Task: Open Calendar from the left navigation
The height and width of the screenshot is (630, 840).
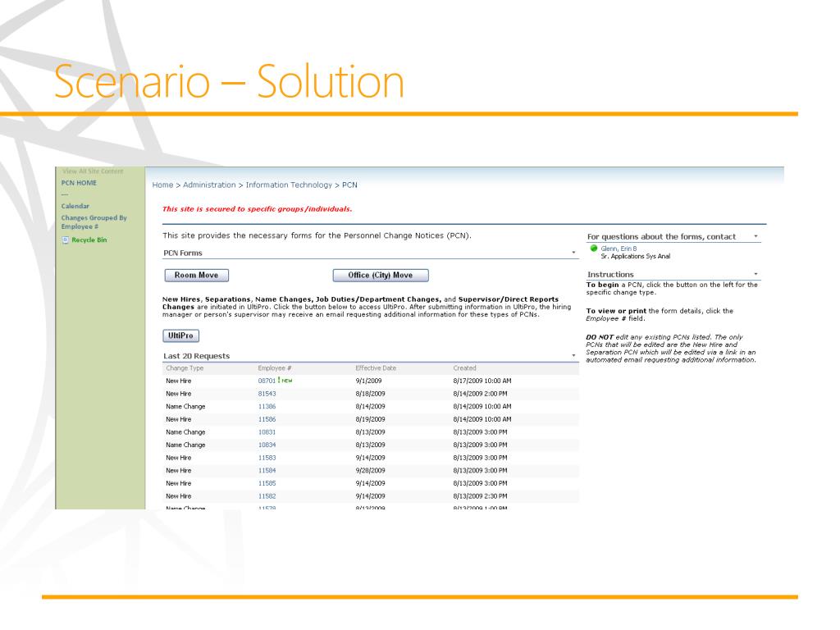Action: 75,206
